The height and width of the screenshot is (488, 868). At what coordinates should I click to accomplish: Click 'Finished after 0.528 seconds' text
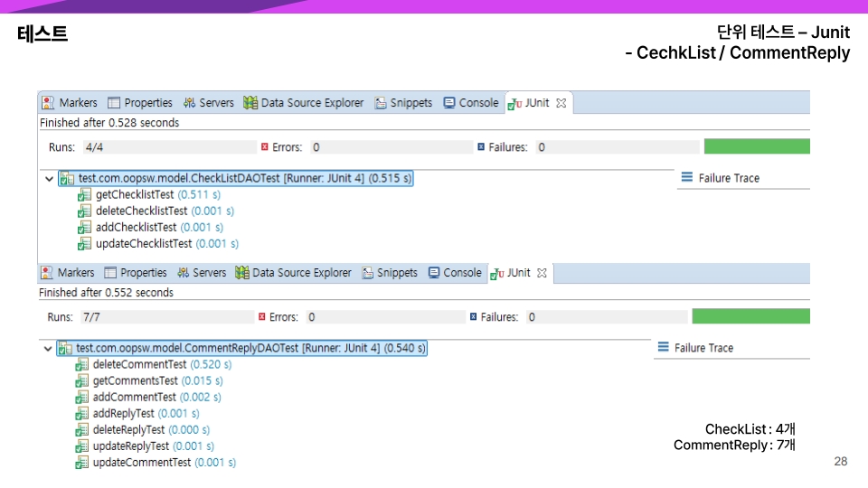coord(109,123)
